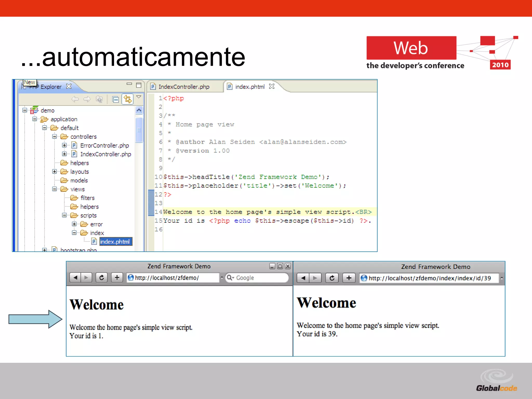
Task: Click code line 10 headTitle statement
Action: (246, 177)
